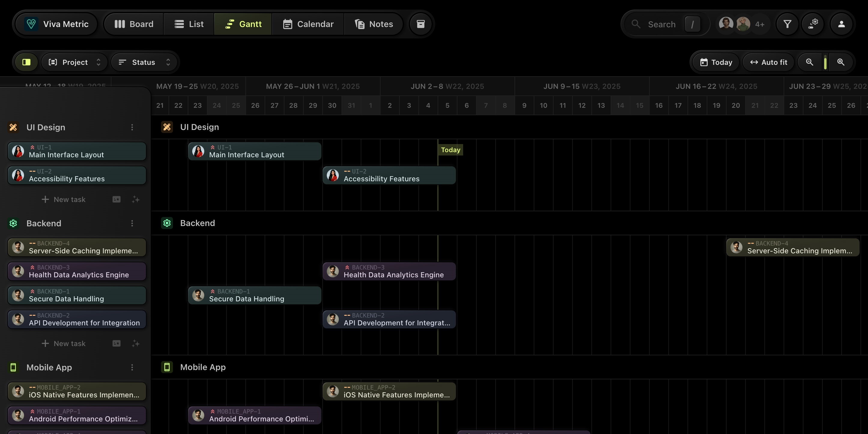
Task: Open the three-dot menu for Backend
Action: [x=132, y=223]
